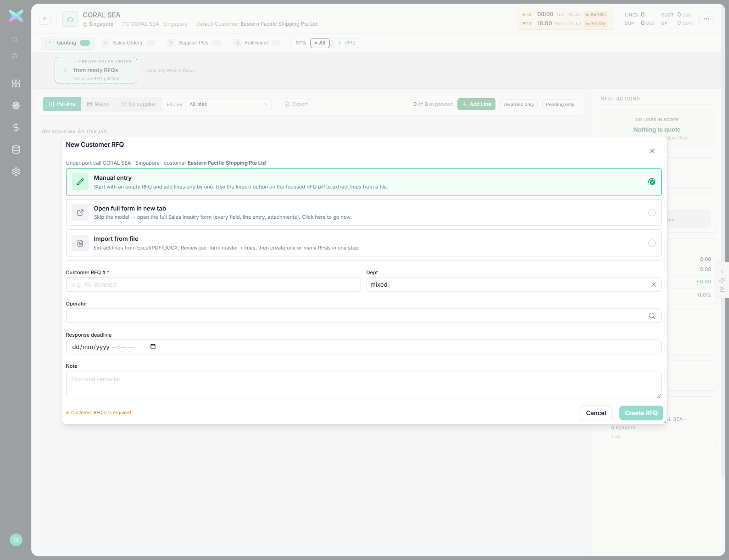The image size is (729, 560).
Task: Click the 'Eastern Pacific Shipping Pte Ltd' header text
Action: [279, 24]
